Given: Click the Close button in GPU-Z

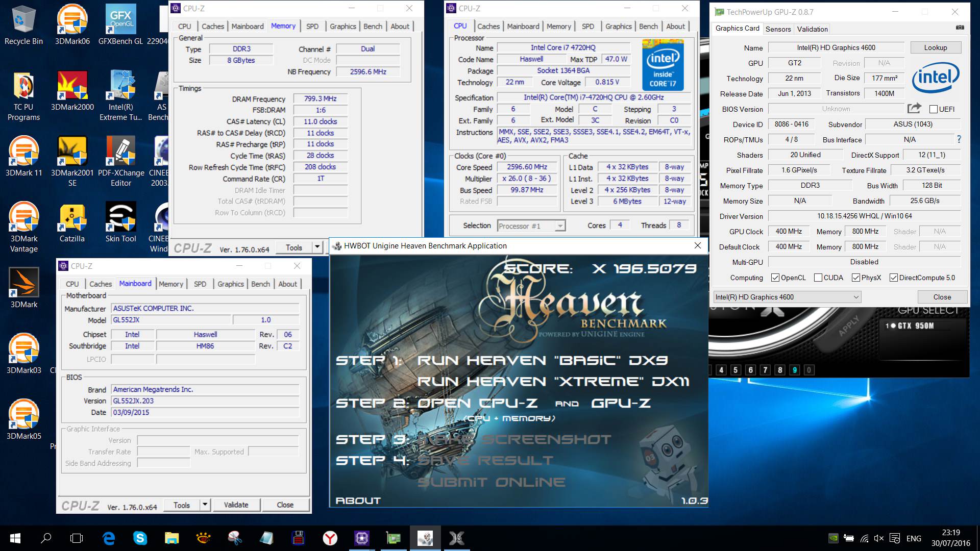Looking at the screenshot, I should 942,297.
